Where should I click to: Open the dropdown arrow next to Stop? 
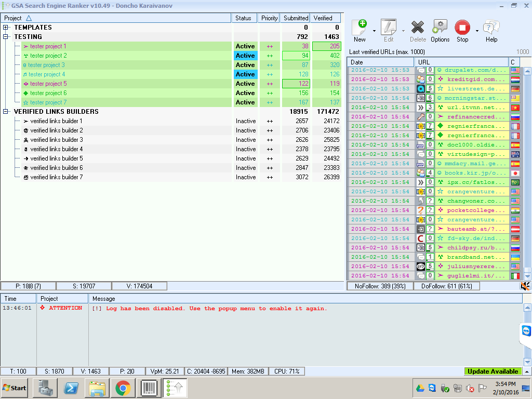(477, 31)
